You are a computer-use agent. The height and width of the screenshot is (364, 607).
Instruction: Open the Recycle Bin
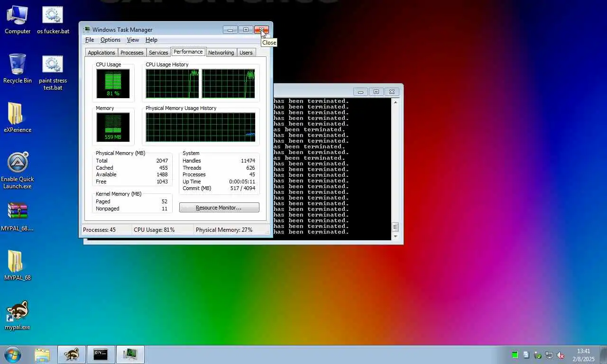coord(18,69)
